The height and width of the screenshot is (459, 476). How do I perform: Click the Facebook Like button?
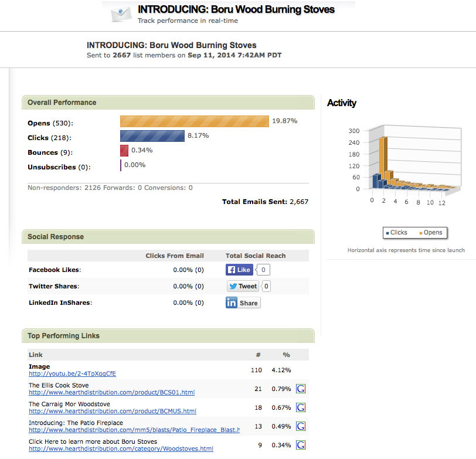[239, 270]
